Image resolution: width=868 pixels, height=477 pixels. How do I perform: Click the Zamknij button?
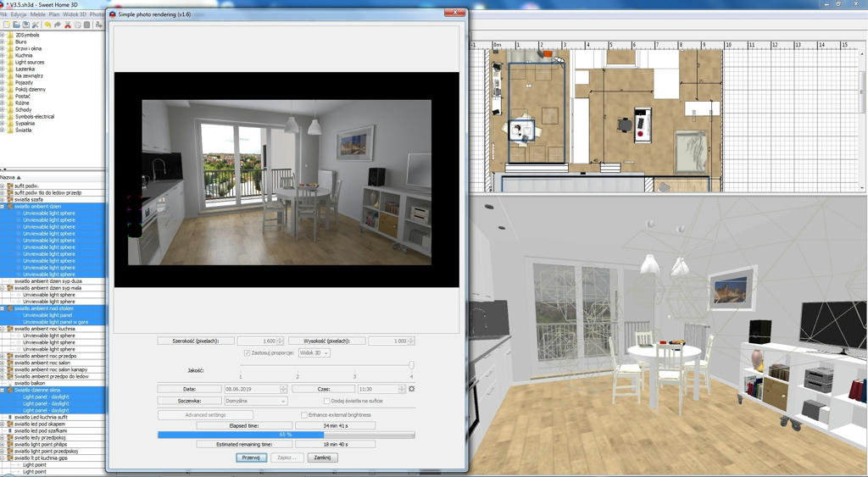[x=322, y=458]
